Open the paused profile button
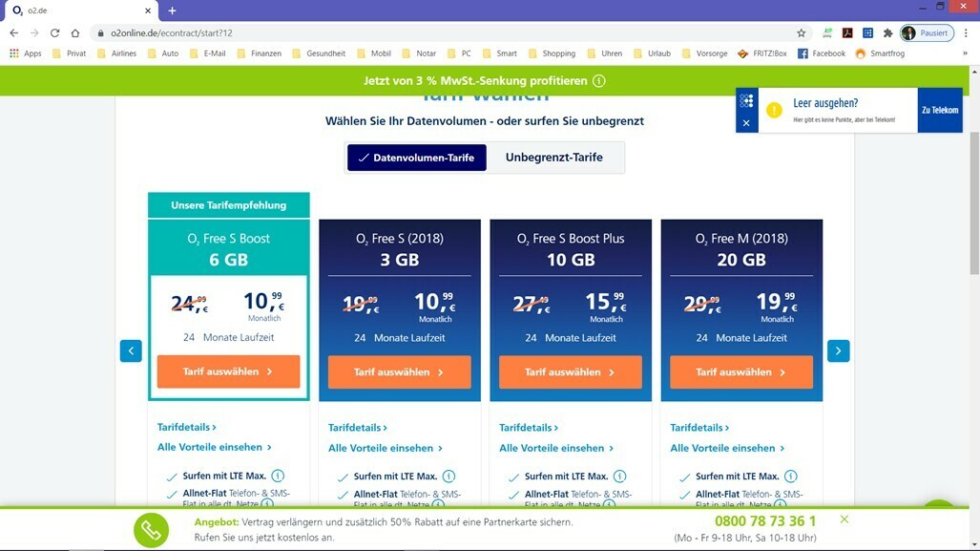This screenshot has width=980, height=551. [x=927, y=33]
